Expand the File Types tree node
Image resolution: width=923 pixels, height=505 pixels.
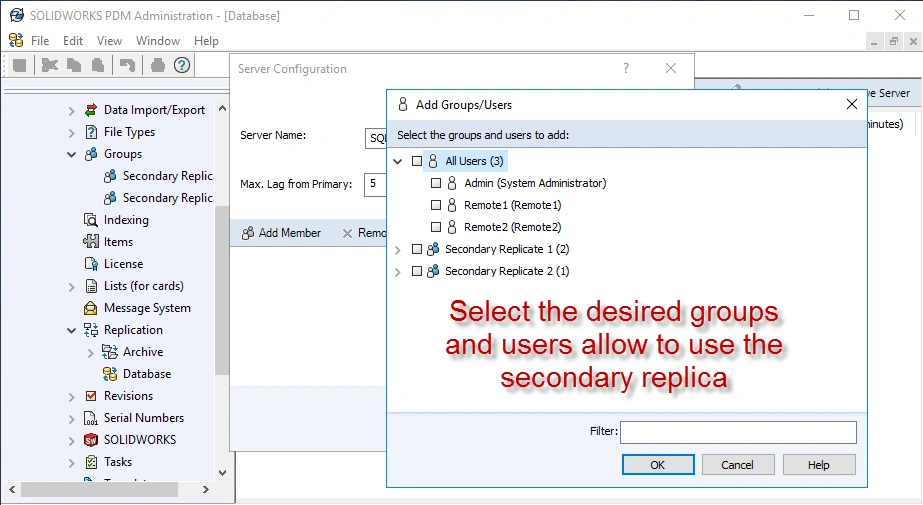71,133
